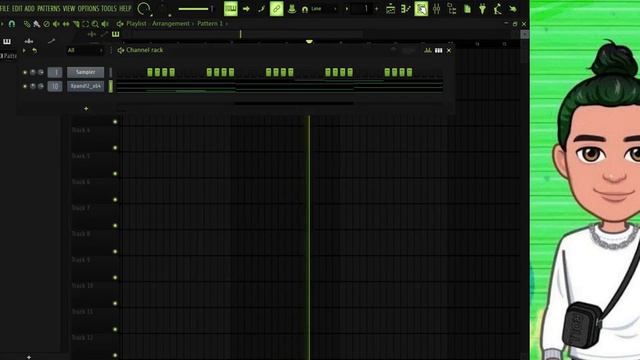This screenshot has height=360, width=640.
Task: Toggle first step of Sampler sequence
Action: (x=120, y=72)
